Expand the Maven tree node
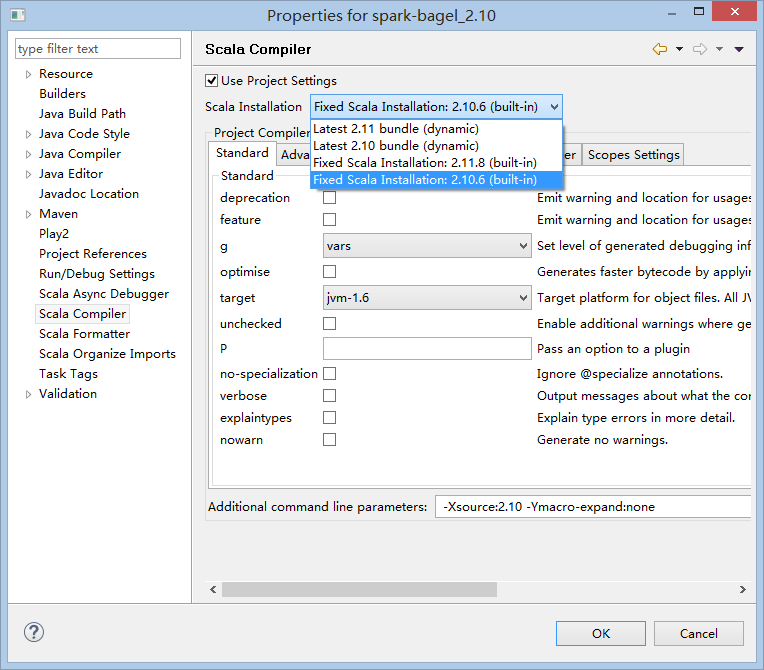The height and width of the screenshot is (670, 764). [28, 214]
